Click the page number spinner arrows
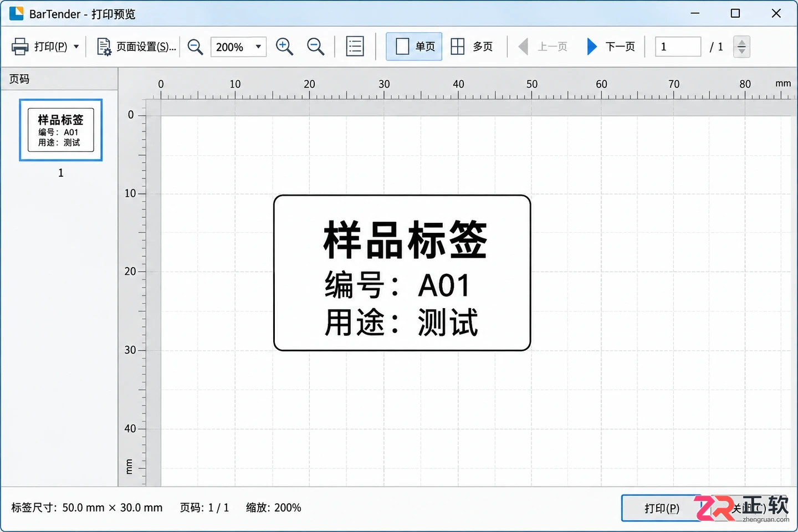798x532 pixels. [741, 47]
